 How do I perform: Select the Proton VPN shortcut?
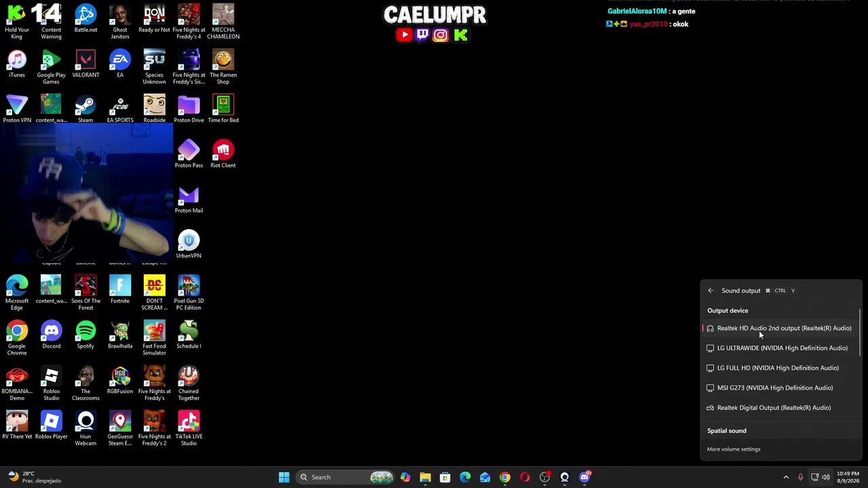[x=17, y=108]
